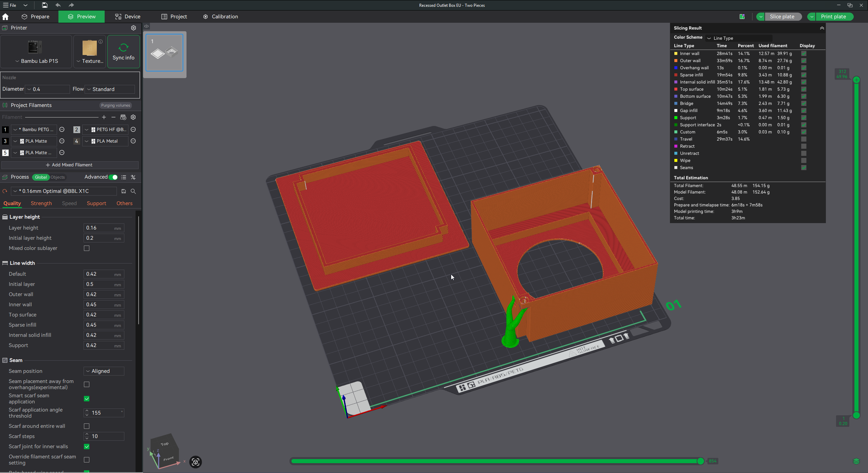This screenshot has width=868, height=473.
Task: Undo the last action using the arrow icon
Action: [x=58, y=5]
